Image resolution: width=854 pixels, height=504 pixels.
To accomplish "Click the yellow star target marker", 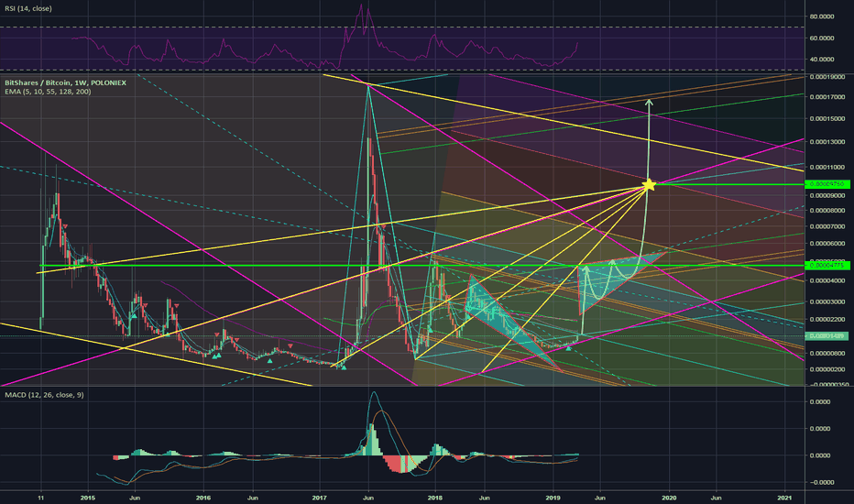I will coord(649,185).
